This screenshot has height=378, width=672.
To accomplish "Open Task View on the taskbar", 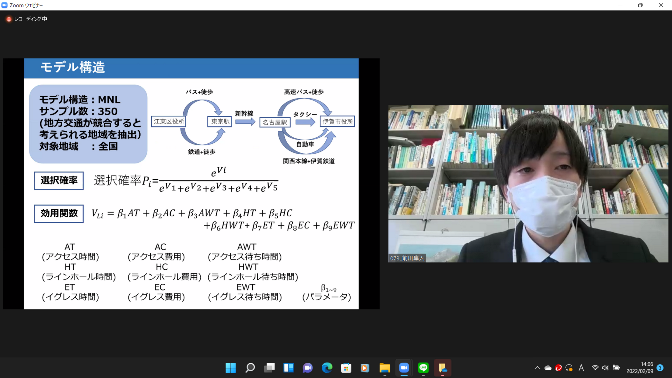I will pos(269,368).
